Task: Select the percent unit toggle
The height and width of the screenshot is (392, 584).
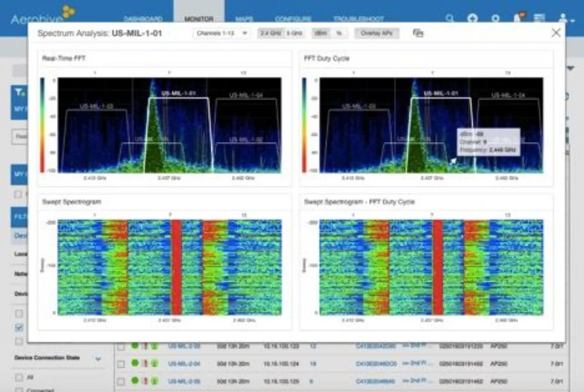Action: point(339,33)
